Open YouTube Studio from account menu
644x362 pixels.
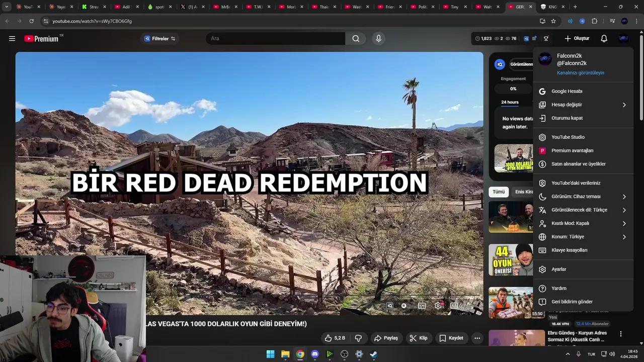pos(583,137)
